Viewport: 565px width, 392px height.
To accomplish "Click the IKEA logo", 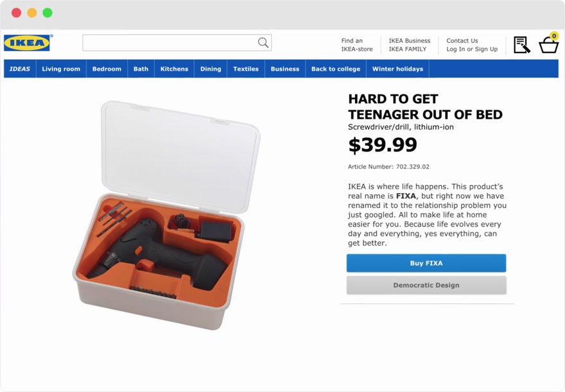I will point(28,43).
